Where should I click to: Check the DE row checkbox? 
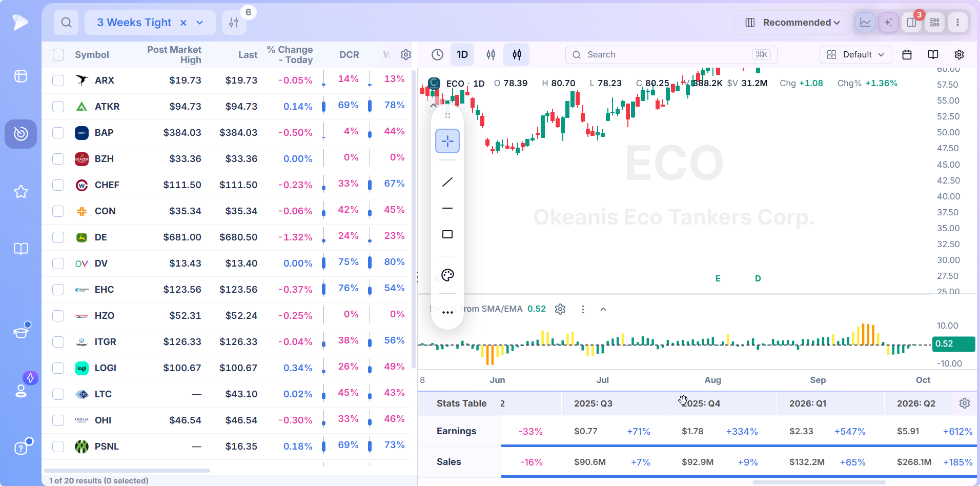58,237
